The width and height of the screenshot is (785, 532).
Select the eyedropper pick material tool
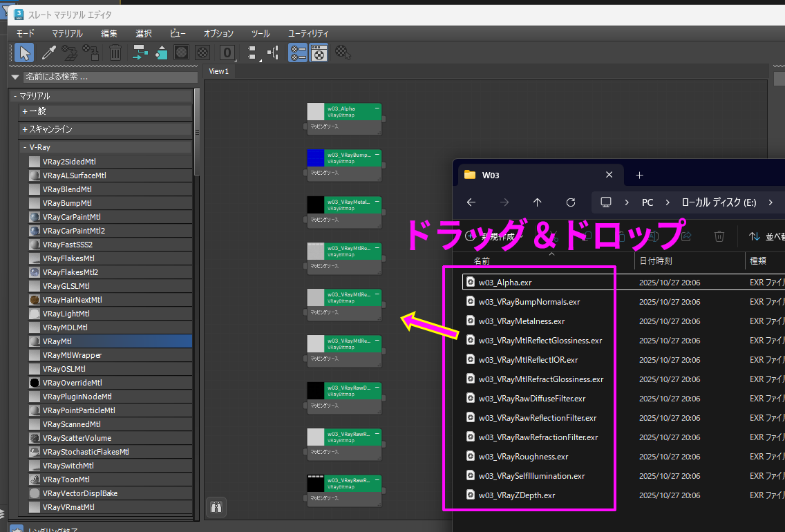48,53
